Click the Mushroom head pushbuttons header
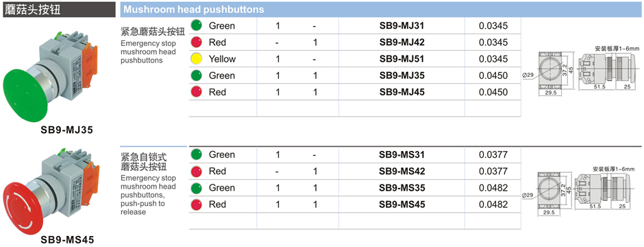644x247 pixels. [194, 9]
